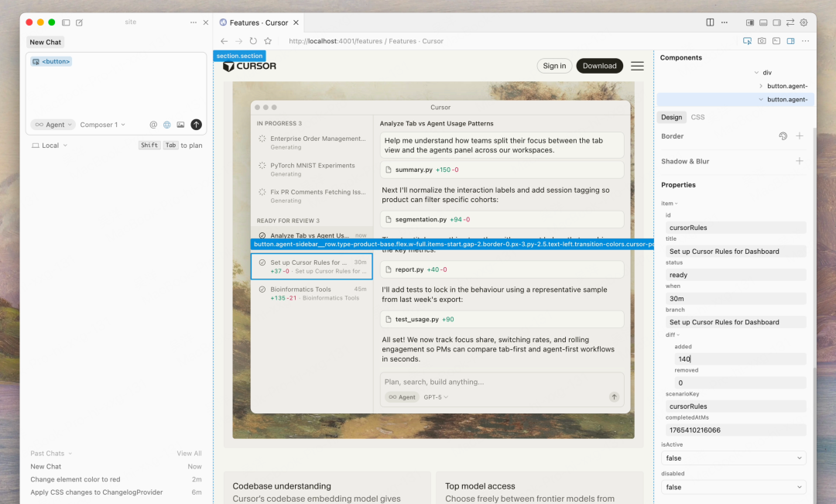Add a border with the plus icon
836x504 pixels.
[x=799, y=136]
